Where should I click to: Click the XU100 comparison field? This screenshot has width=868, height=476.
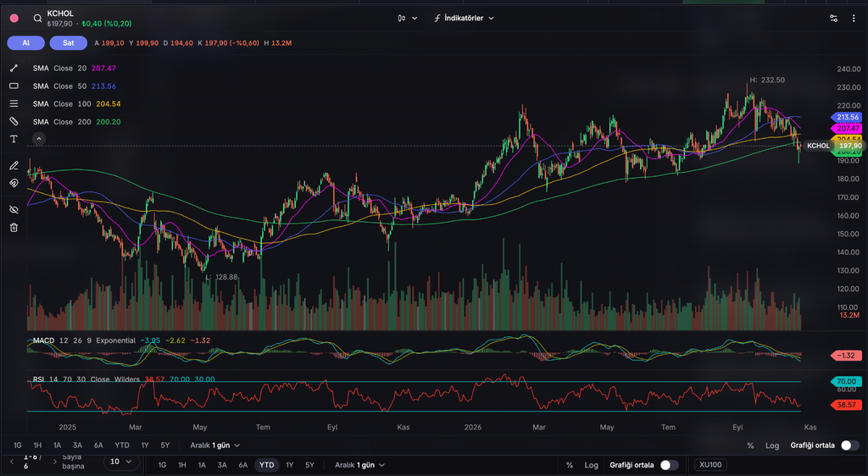pyautogui.click(x=710, y=465)
